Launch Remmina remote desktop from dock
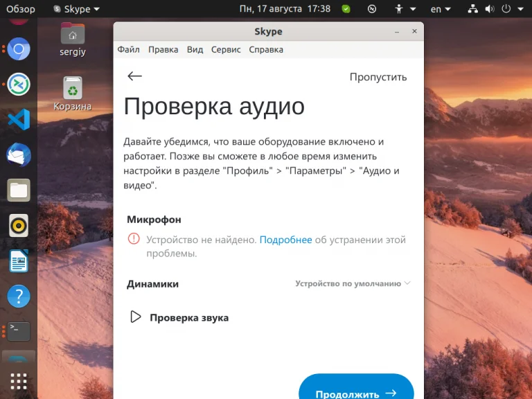The width and height of the screenshot is (532, 399). 19,84
